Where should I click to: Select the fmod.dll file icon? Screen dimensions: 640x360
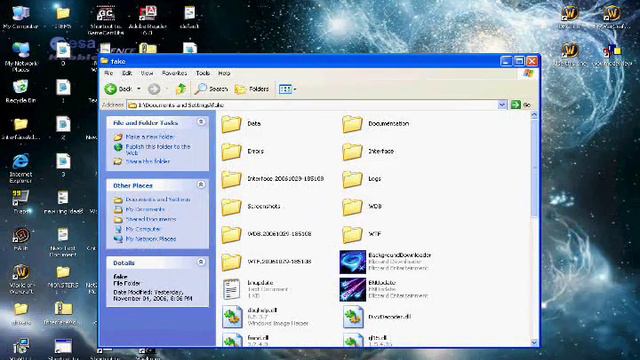pyautogui.click(x=232, y=340)
